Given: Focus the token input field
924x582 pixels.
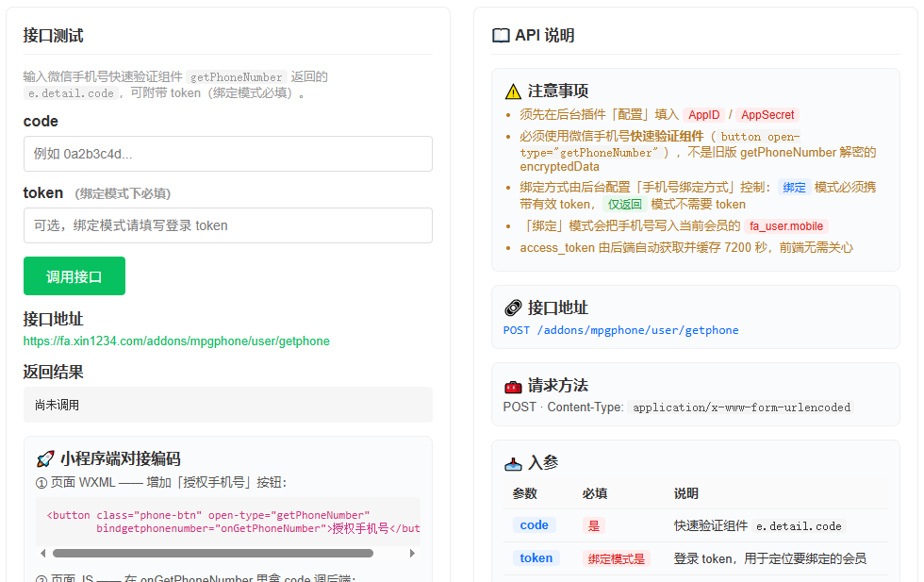Looking at the screenshot, I should point(228,225).
